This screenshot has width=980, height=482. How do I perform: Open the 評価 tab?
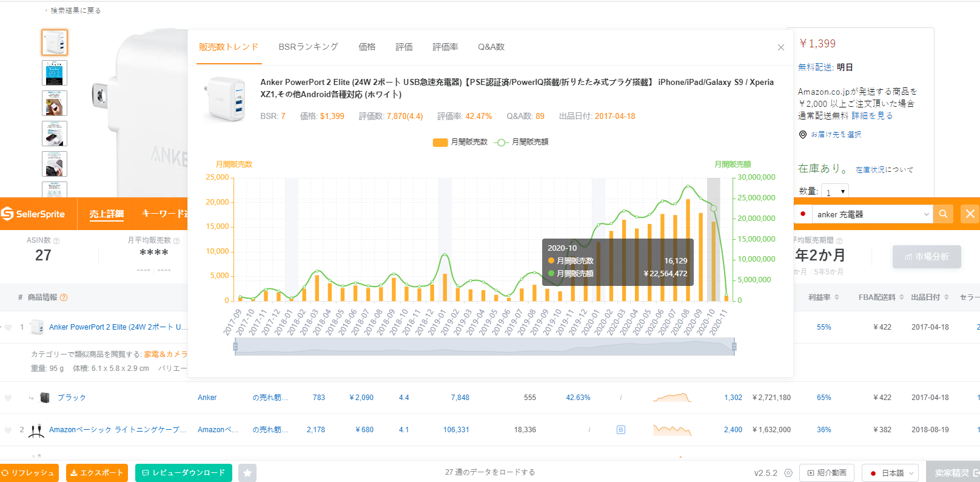pos(404,47)
